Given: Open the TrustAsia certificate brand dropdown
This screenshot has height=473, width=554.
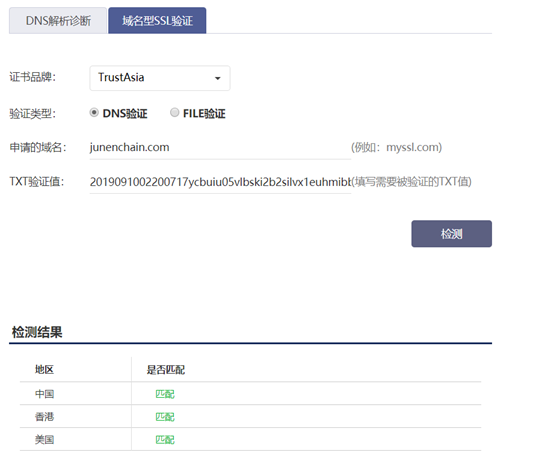Looking at the screenshot, I should [x=160, y=78].
